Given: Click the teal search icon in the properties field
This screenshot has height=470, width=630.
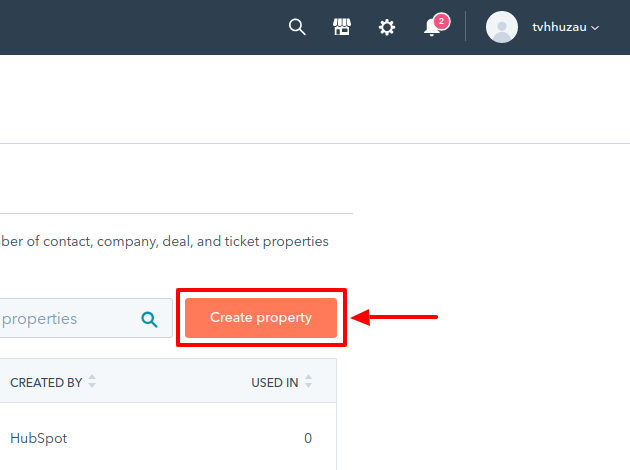Looking at the screenshot, I should pyautogui.click(x=149, y=319).
